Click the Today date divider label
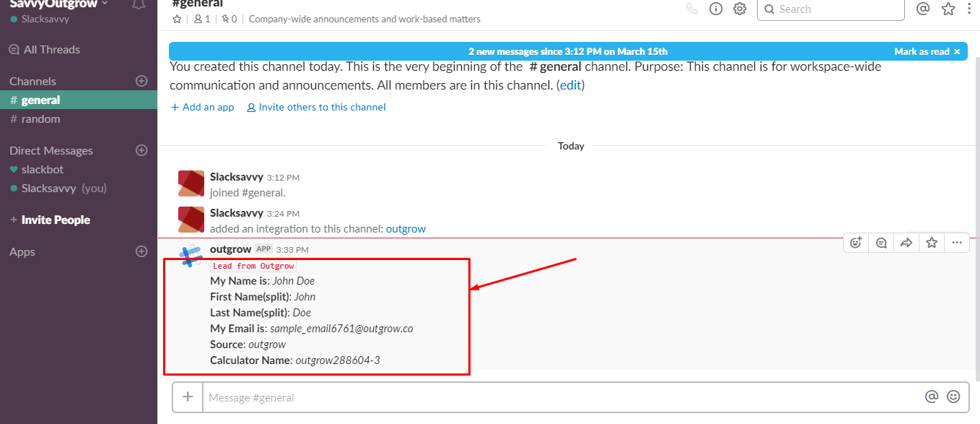The image size is (980, 424). 571,146
